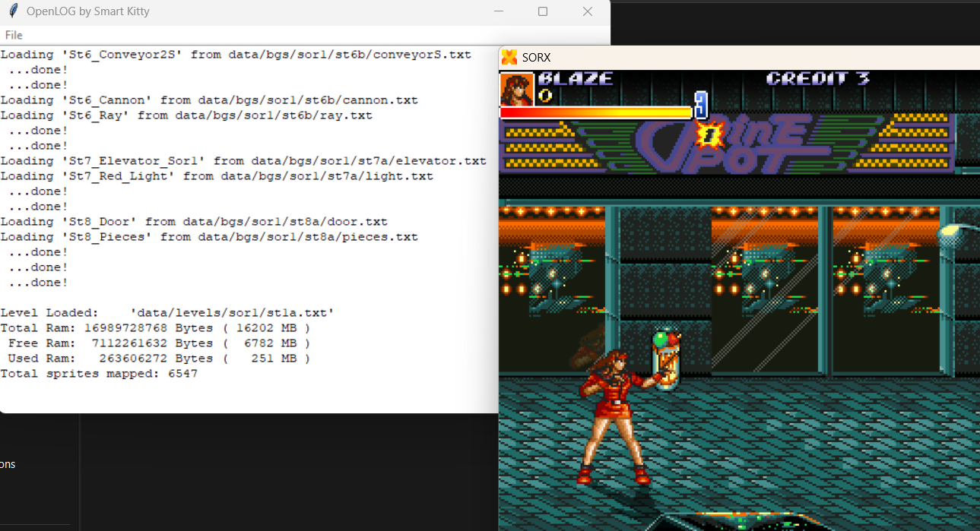Screen dimensions: 980x531
Task: Click the CREDIT 3 text in the game
Action: pos(817,78)
